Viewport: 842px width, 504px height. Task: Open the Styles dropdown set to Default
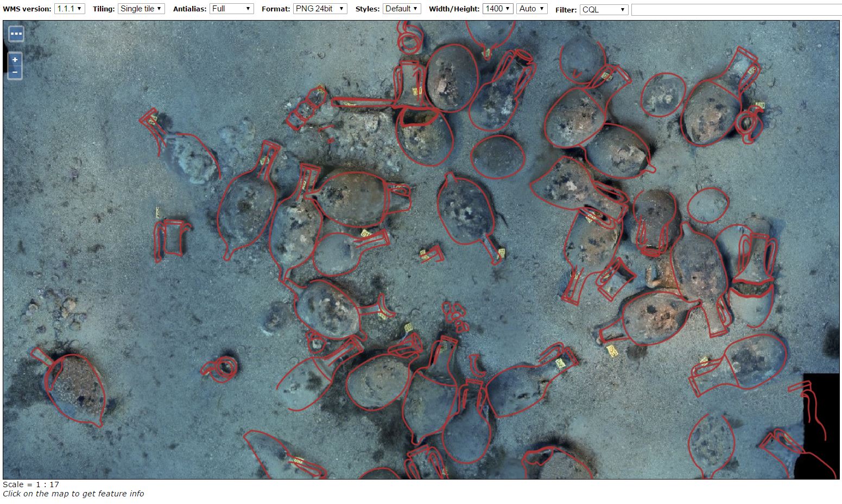click(402, 9)
